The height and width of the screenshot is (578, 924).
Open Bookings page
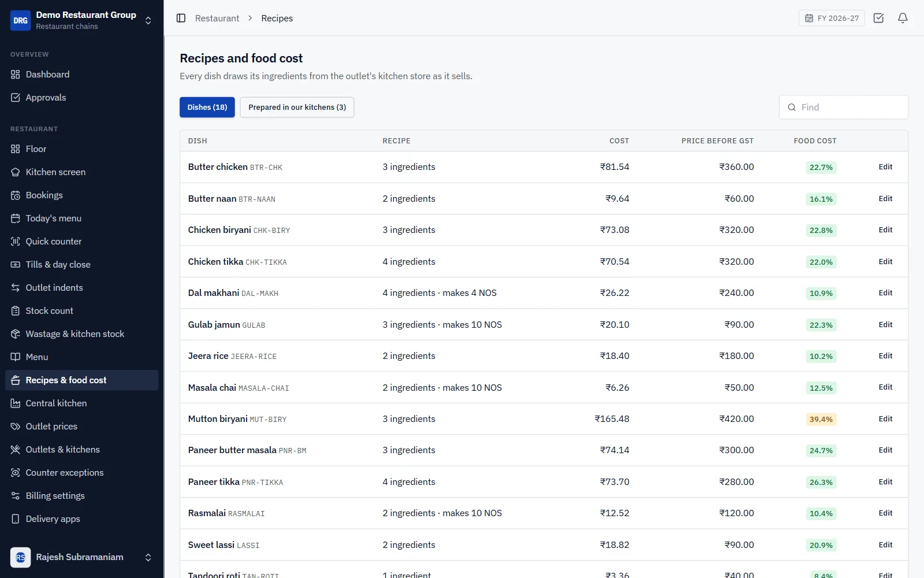[81, 195]
